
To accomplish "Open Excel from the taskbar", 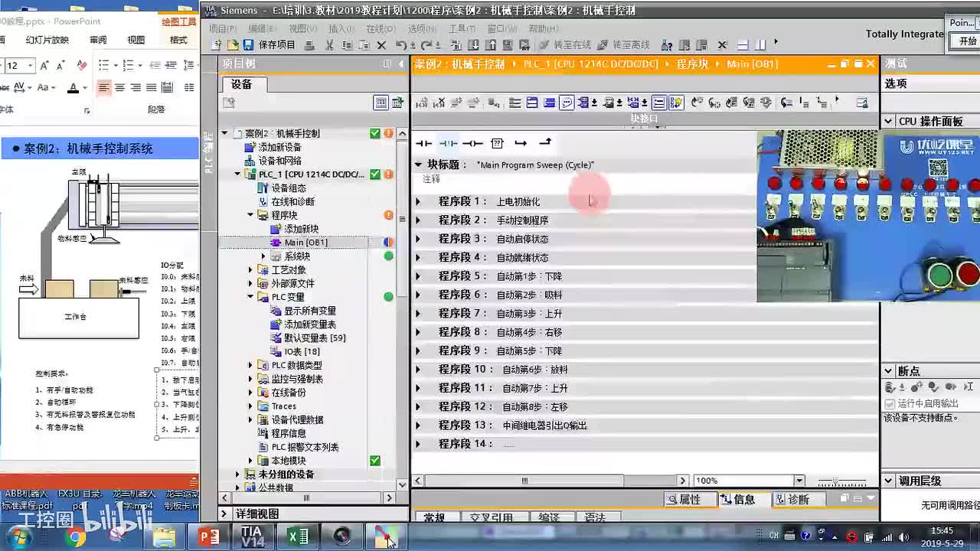I will pos(298,536).
